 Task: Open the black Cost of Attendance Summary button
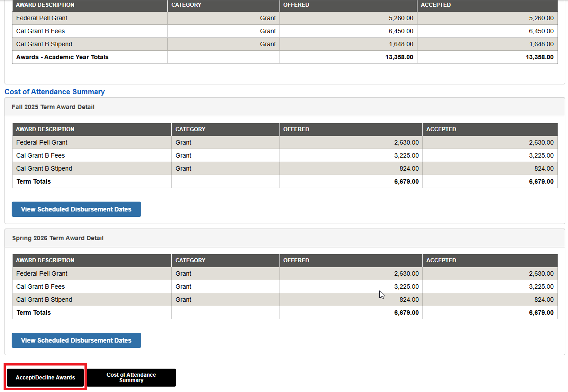(131, 378)
